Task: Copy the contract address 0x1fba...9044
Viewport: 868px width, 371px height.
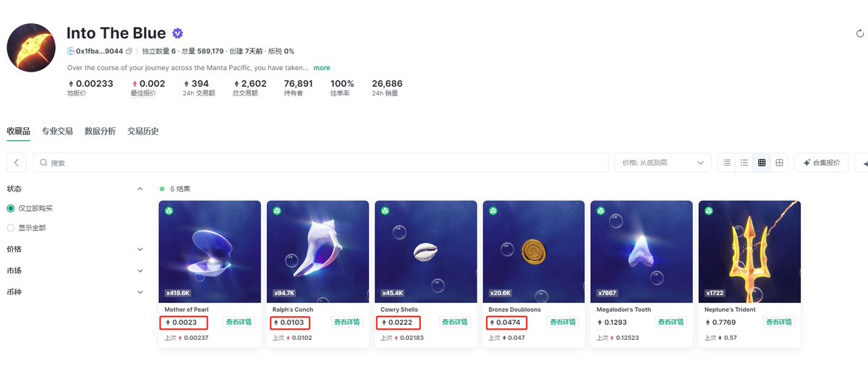Action: click(x=129, y=51)
